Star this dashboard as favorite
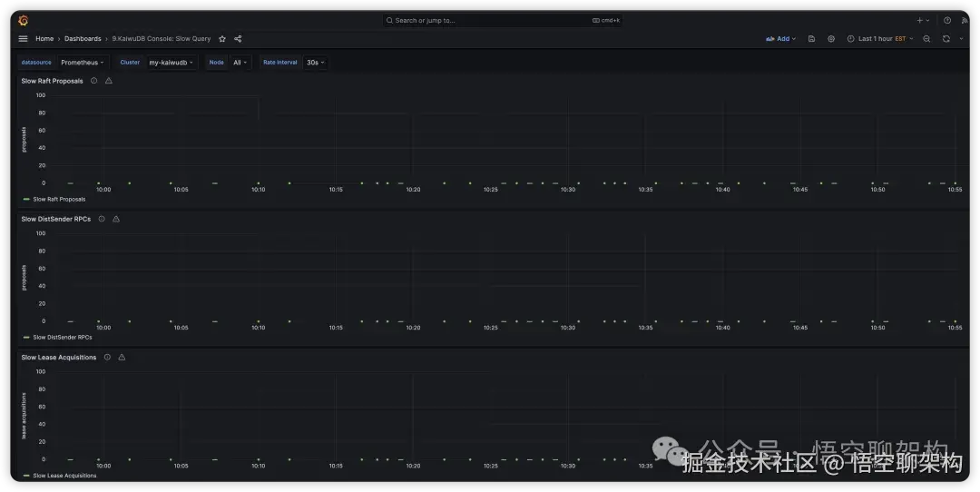 [x=222, y=39]
